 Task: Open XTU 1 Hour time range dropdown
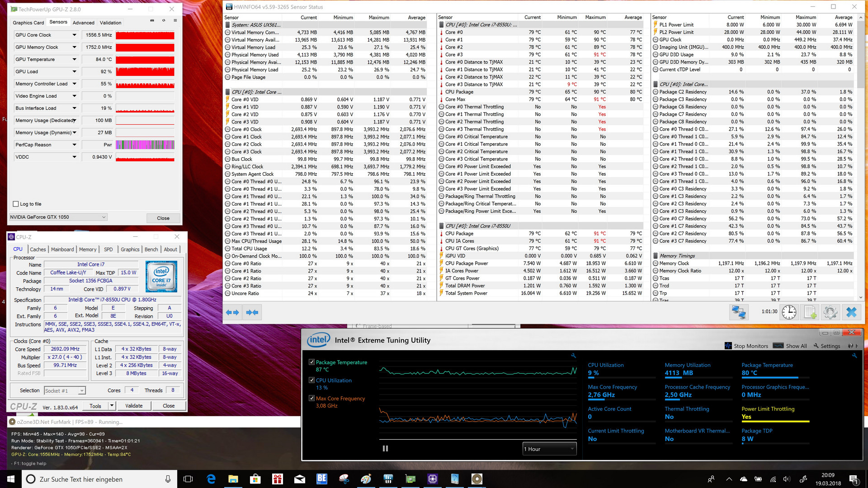pyautogui.click(x=549, y=449)
